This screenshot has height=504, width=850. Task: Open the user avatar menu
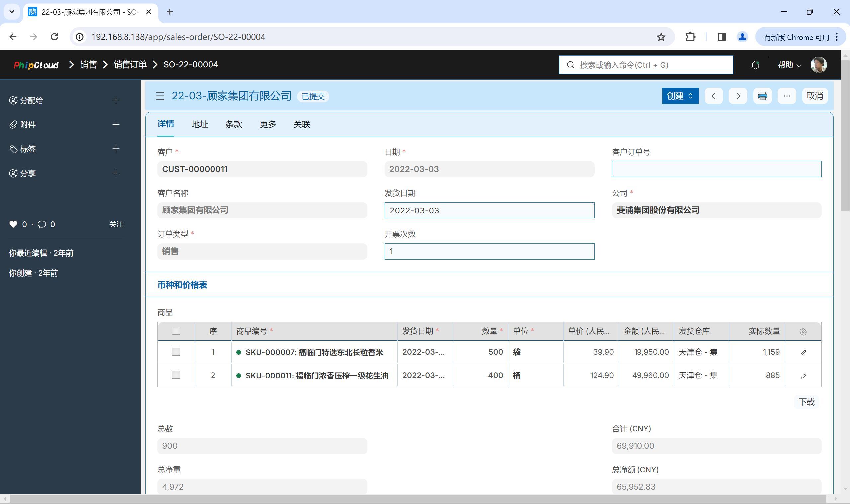pyautogui.click(x=818, y=65)
